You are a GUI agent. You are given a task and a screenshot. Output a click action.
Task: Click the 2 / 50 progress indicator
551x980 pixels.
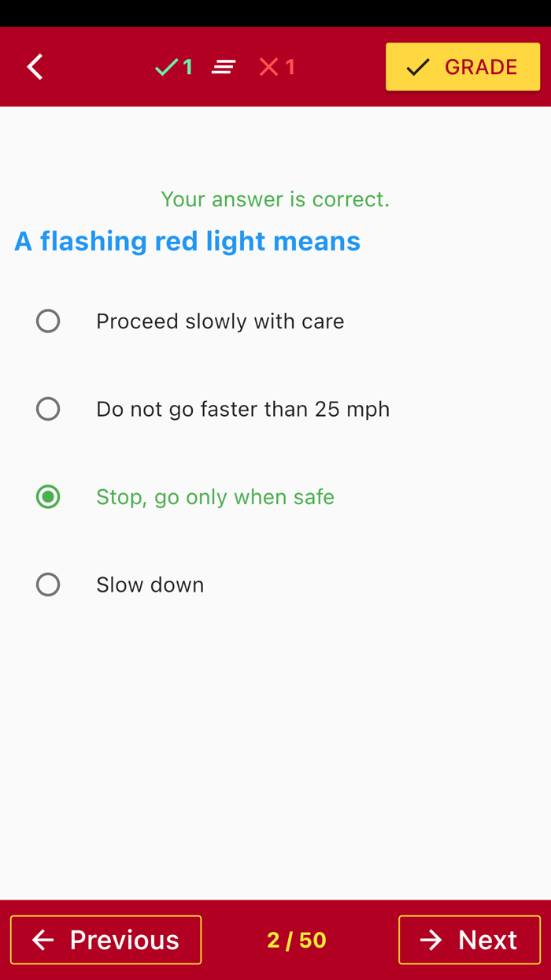pyautogui.click(x=296, y=939)
